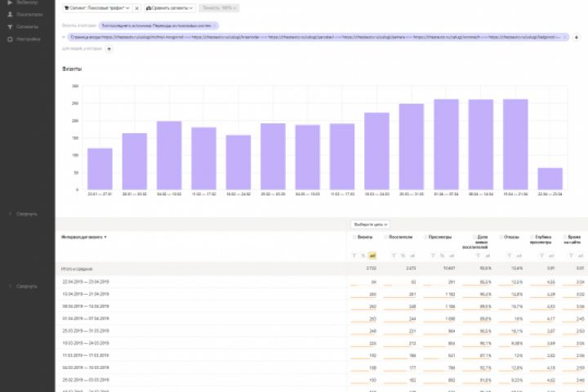Open Интервал дат визита grouping dropdown
The image size is (588, 392).
(84, 237)
